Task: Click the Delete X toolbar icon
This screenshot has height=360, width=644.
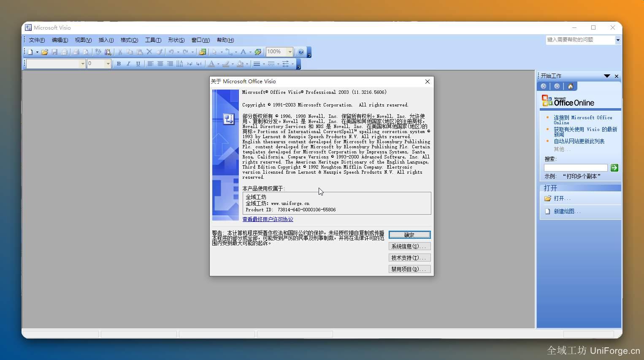Action: (149, 52)
